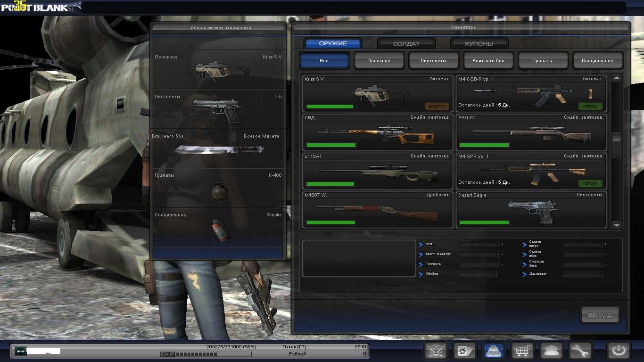Image resolution: width=644 pixels, height=362 pixels.
Task: Click the Дистанция stat bar
Action: [x=583, y=274]
